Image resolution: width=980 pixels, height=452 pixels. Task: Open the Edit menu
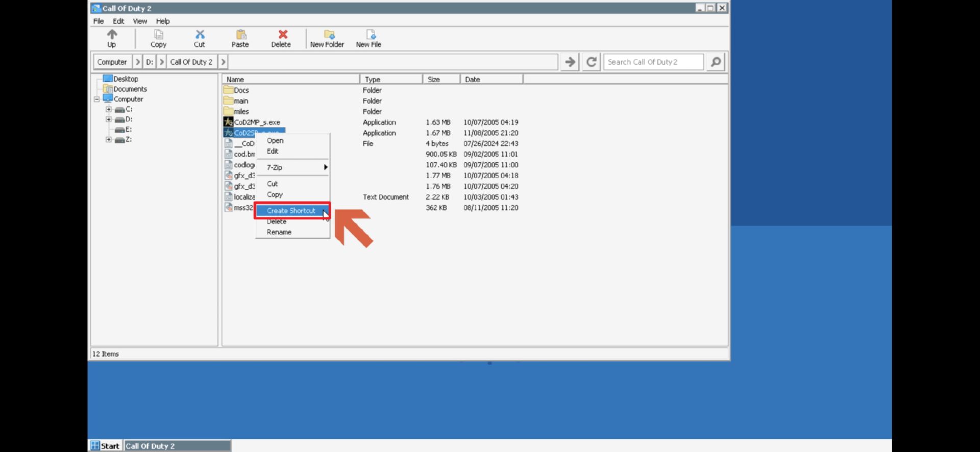118,21
